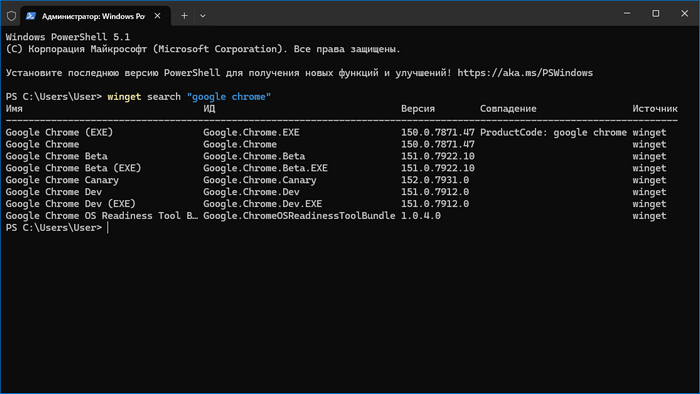Click the ID Google.Chrome.Beta.EXE
The width and height of the screenshot is (700, 394).
click(x=265, y=168)
